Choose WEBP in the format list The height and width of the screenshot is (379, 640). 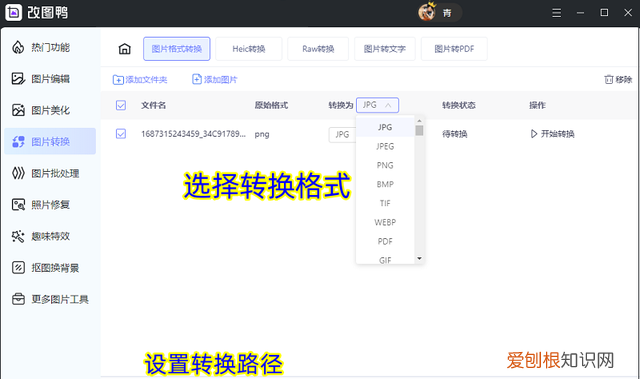click(x=385, y=222)
